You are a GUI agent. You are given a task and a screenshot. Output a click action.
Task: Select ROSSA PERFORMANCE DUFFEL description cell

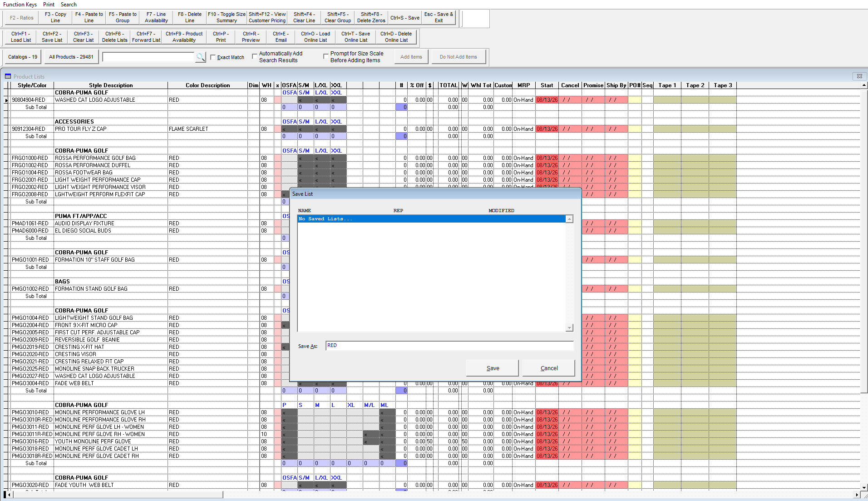pos(111,165)
